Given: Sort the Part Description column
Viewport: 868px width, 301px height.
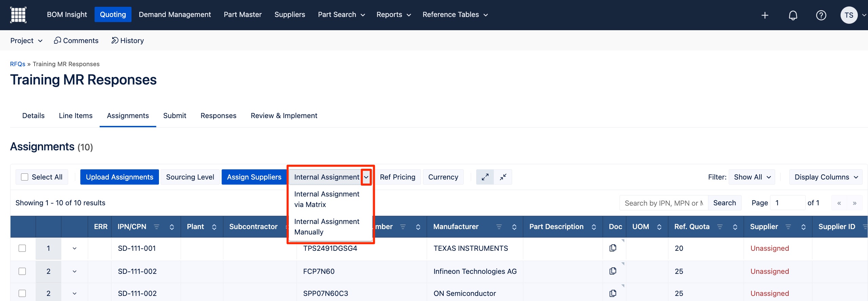Looking at the screenshot, I should 594,227.
